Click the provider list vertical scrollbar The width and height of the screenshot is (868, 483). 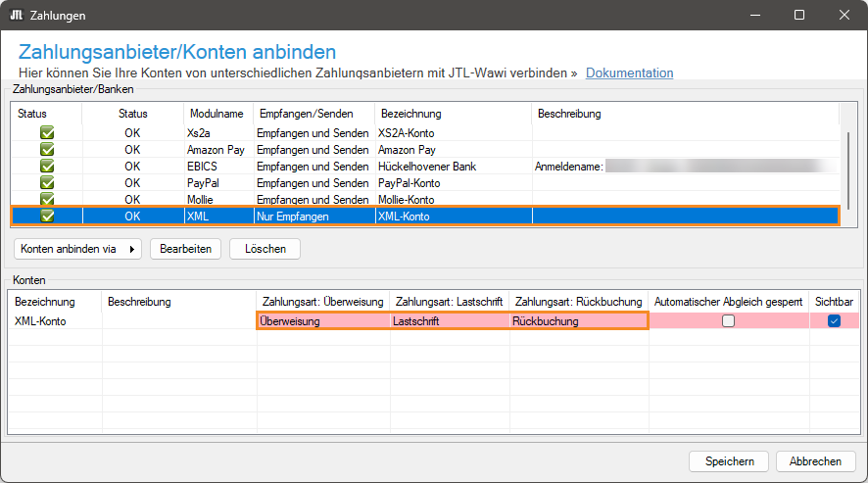click(x=847, y=152)
